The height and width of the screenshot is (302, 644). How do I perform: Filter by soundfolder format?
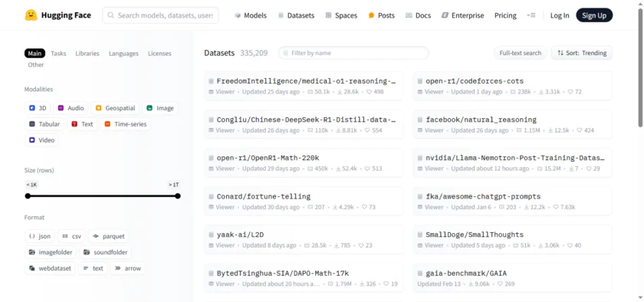[x=106, y=252]
